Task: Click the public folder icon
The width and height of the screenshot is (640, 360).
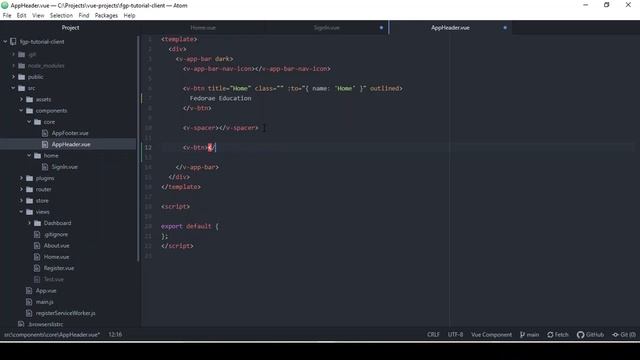Action: (x=22, y=77)
